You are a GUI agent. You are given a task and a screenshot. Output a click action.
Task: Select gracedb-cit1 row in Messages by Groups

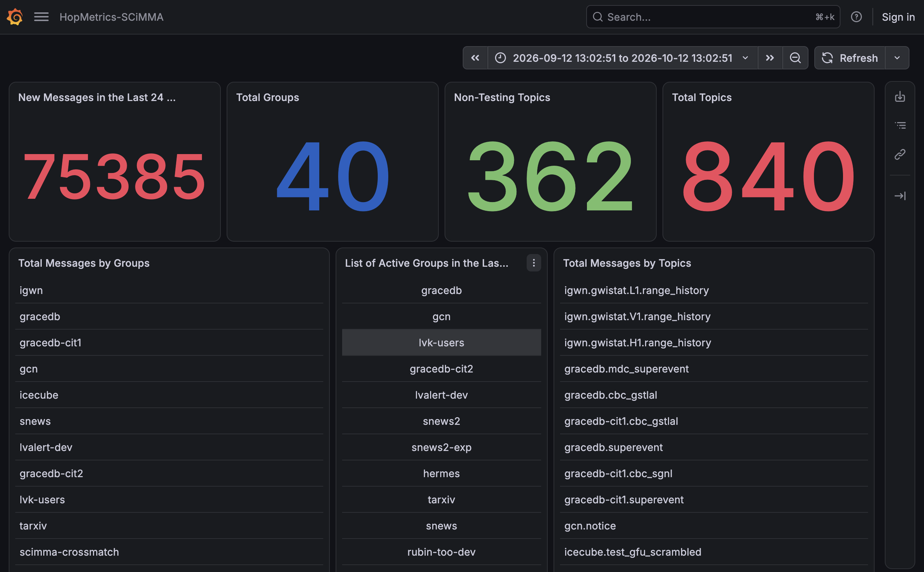tap(169, 342)
